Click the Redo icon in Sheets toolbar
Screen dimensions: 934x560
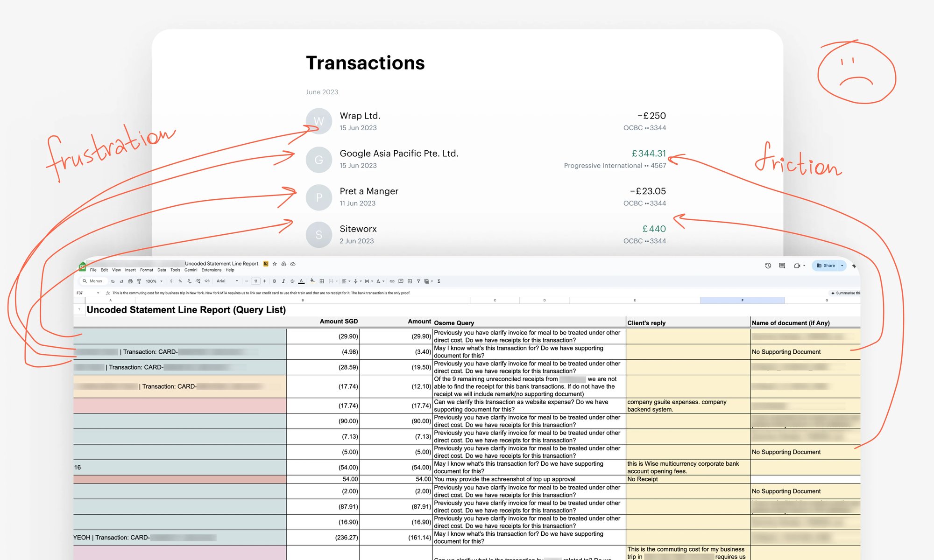coord(121,281)
